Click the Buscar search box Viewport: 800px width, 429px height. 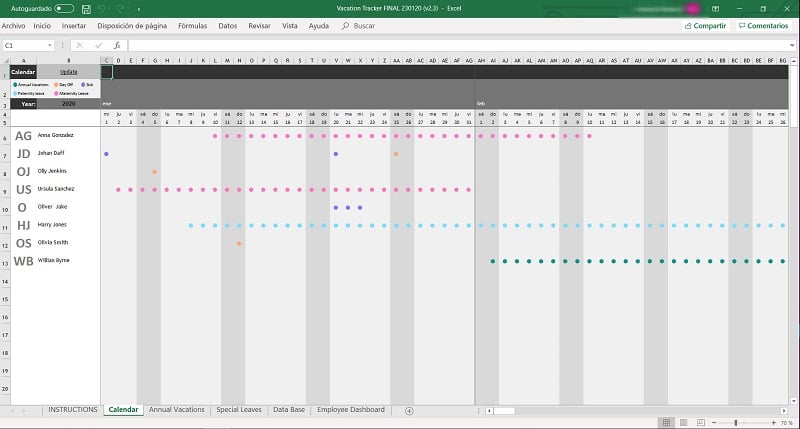(x=359, y=26)
